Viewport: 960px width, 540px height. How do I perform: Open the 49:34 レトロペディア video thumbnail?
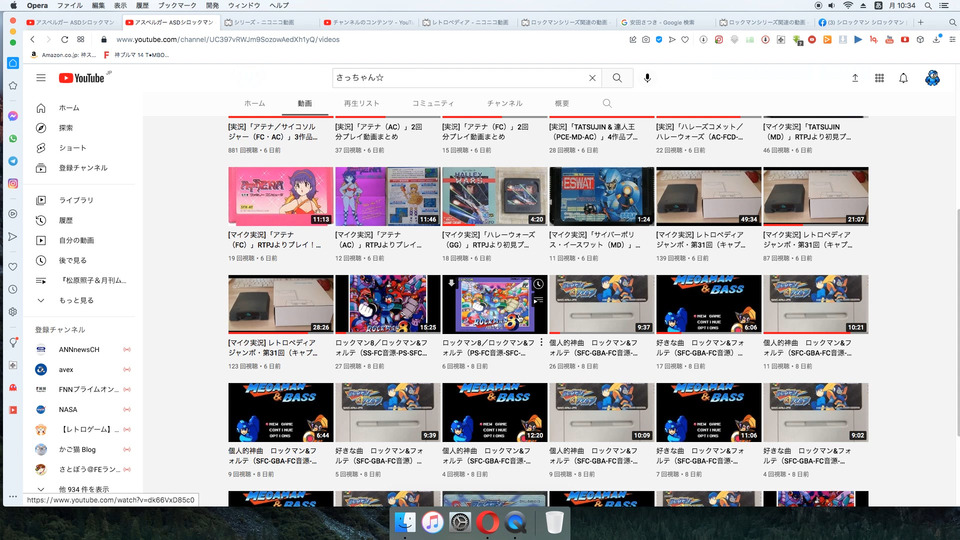tap(708, 196)
